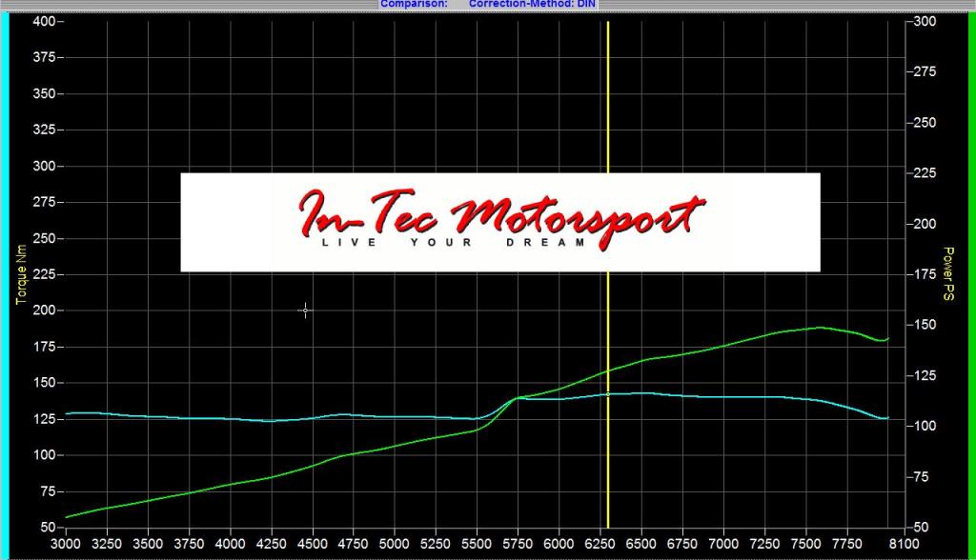Click the 150 value on the power axis
The image size is (976, 560).
pyautogui.click(x=925, y=325)
